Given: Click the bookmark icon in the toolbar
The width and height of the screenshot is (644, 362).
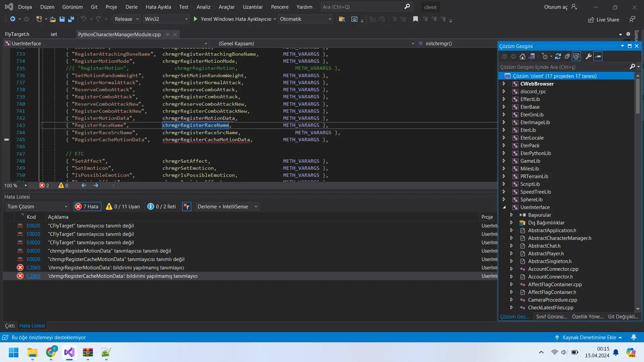Looking at the screenshot, I should (415, 19).
